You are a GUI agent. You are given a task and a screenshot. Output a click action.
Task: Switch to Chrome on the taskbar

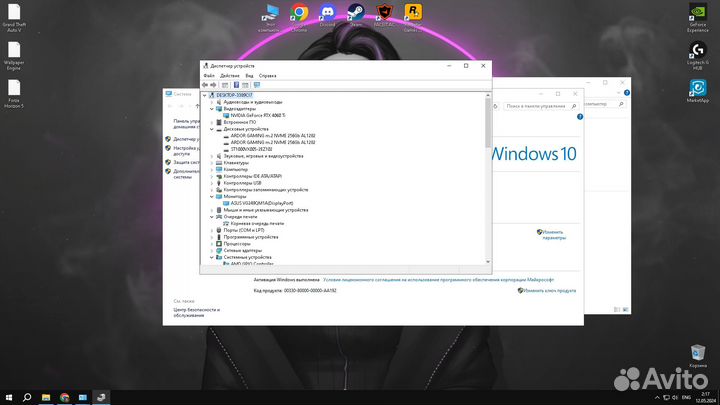coord(64,398)
